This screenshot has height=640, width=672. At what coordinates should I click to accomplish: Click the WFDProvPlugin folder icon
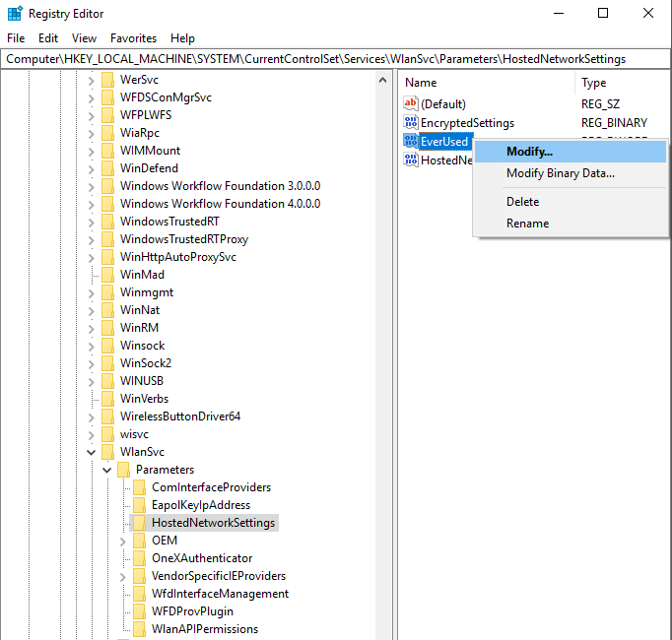[140, 611]
